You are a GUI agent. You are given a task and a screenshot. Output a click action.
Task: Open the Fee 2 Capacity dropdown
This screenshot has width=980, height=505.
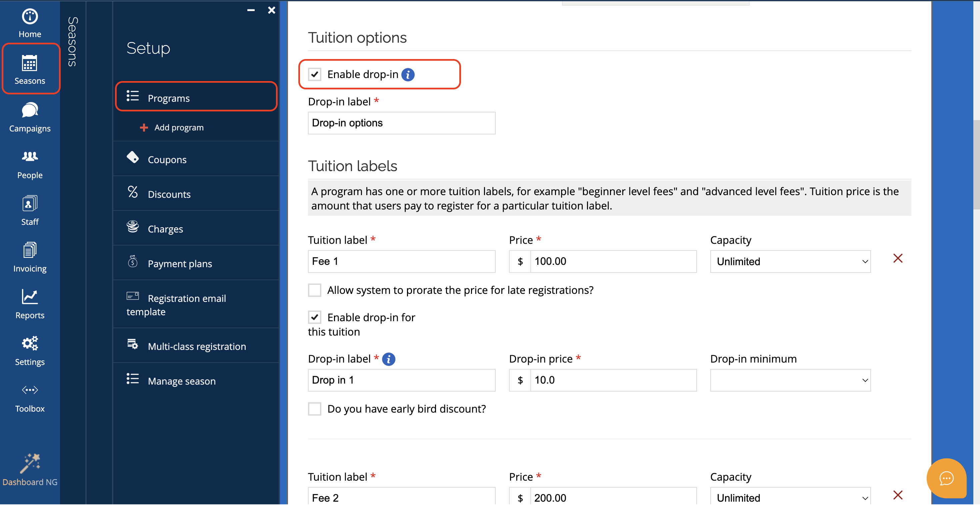tap(790, 497)
